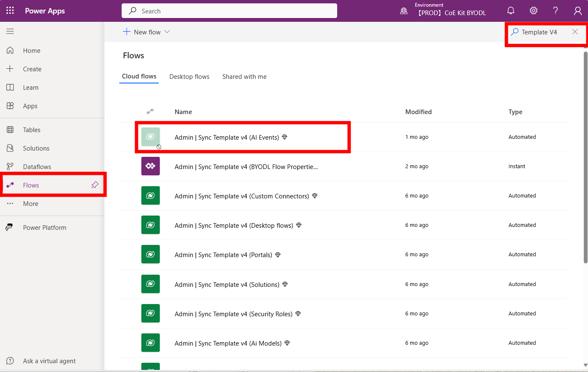588x372 pixels.
Task: Switch to Shared with me tab
Action: click(x=245, y=77)
